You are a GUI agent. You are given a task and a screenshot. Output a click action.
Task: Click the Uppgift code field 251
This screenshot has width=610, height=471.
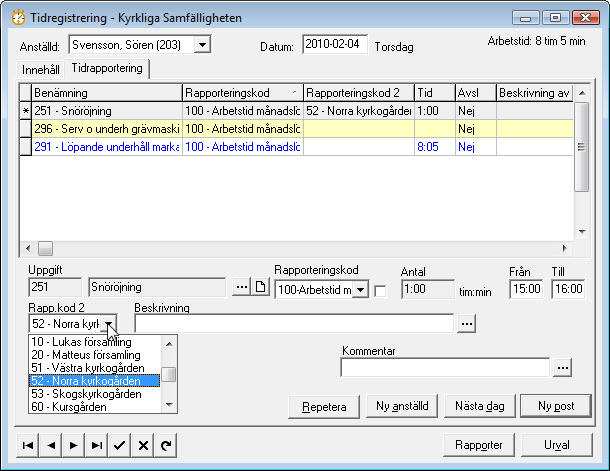(x=55, y=287)
